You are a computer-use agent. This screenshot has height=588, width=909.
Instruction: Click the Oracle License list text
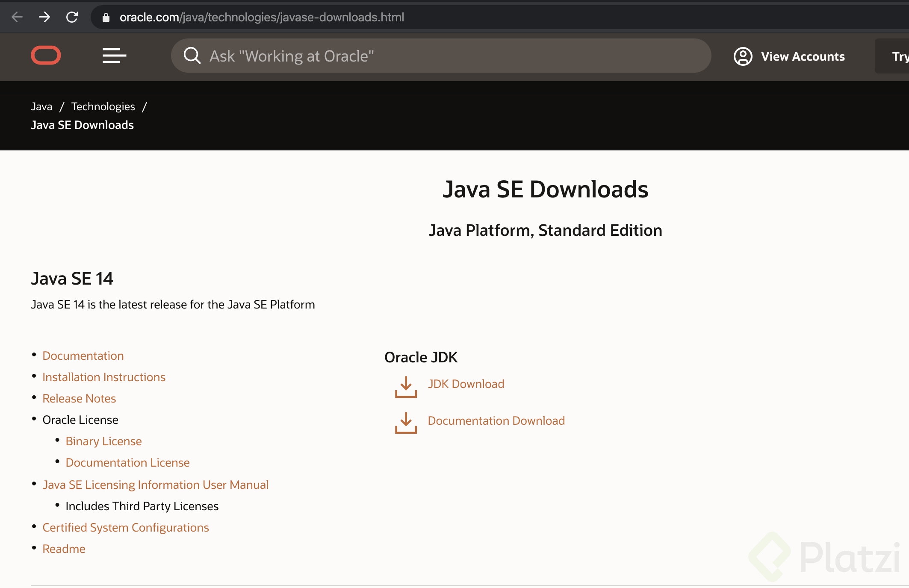[x=80, y=420]
